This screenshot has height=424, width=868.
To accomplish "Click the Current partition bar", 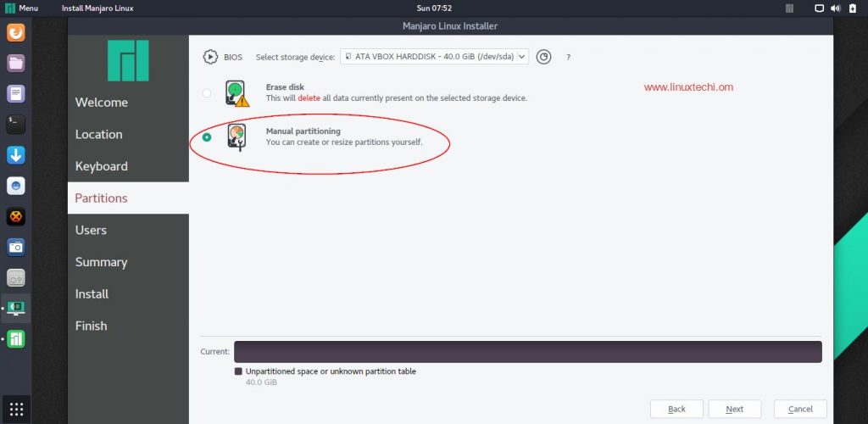I will point(527,351).
